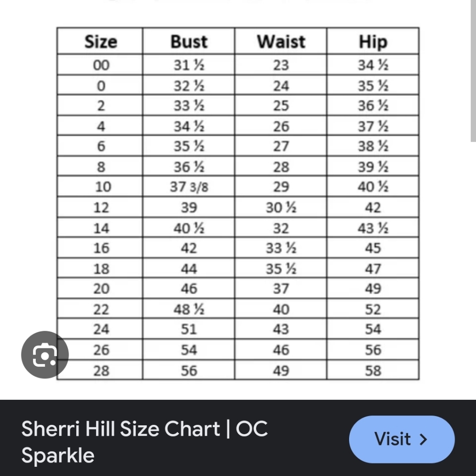Click the 43 ½ hip cell for size 14
The image size is (476, 476).
coord(373,228)
